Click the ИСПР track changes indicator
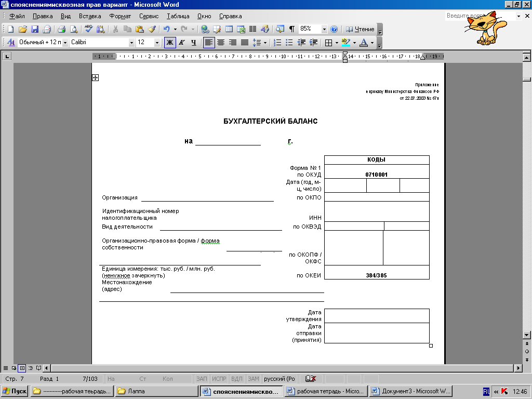Viewport: 532px width, 399px height. tap(219, 379)
